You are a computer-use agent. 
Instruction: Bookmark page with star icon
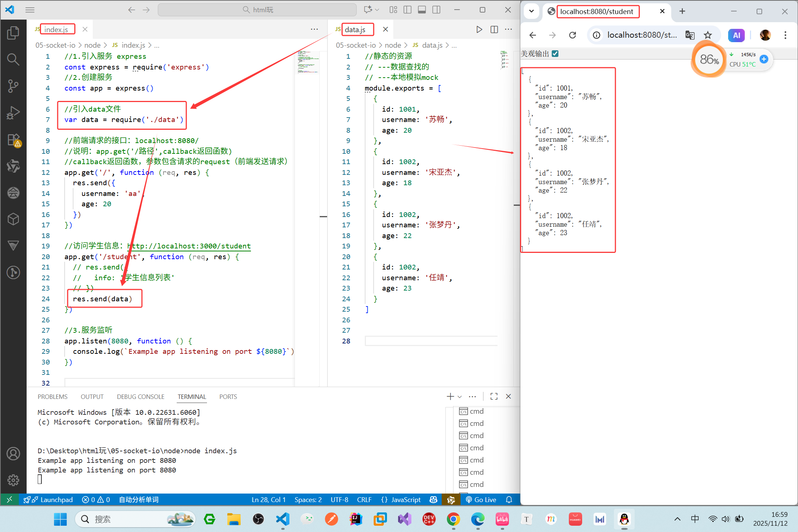(707, 35)
